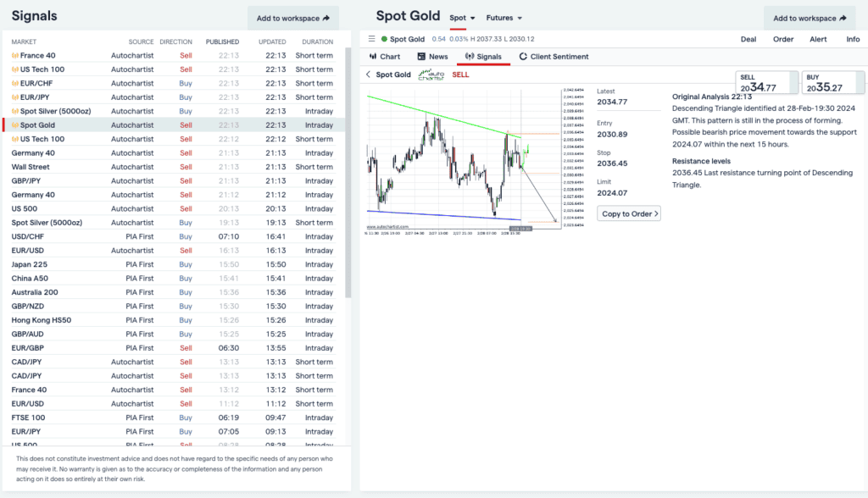Expand the Spot dropdown
Viewport: 868px width, 498px height.
pos(463,18)
